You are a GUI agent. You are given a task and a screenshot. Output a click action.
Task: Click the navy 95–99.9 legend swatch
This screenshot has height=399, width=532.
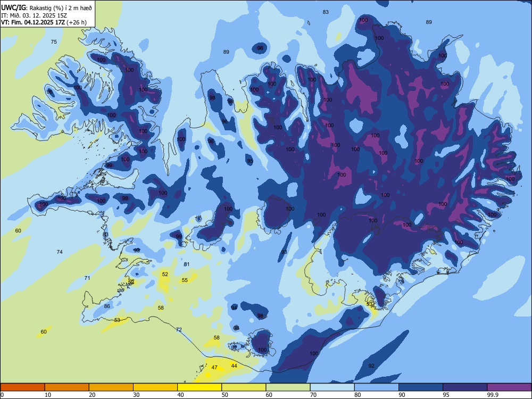(x=465, y=387)
